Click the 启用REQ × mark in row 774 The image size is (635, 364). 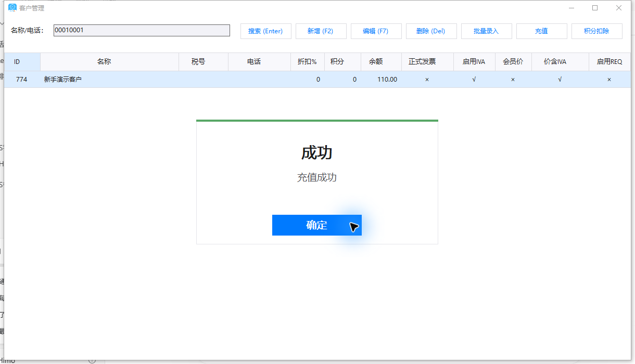(x=609, y=80)
